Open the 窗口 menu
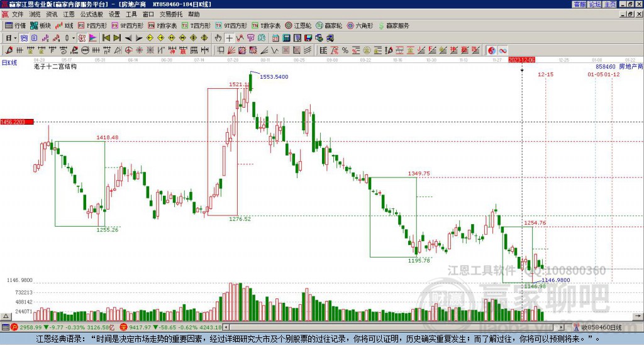The image size is (644, 345). tap(148, 14)
